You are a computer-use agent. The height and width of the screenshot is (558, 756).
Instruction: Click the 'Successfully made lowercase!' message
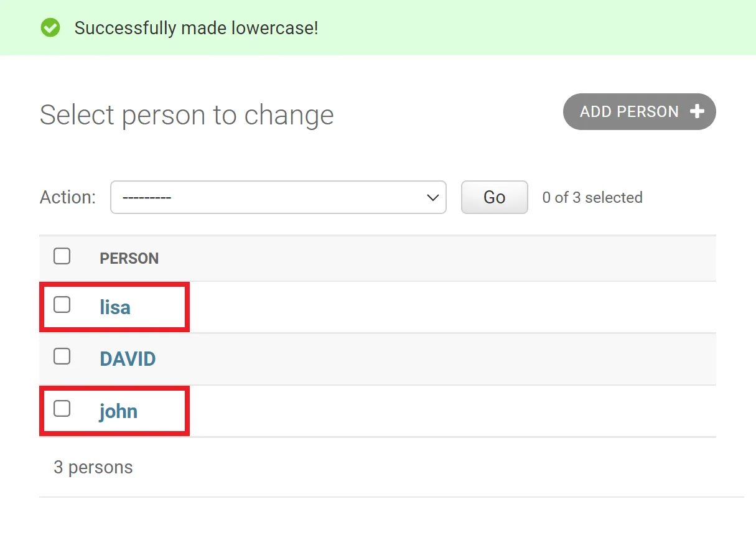[x=196, y=28]
